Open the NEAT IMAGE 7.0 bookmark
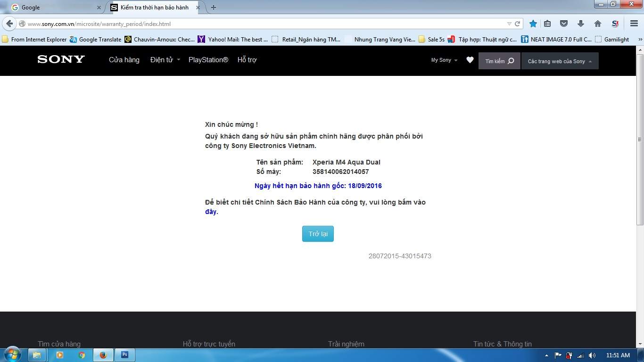 tap(556, 40)
